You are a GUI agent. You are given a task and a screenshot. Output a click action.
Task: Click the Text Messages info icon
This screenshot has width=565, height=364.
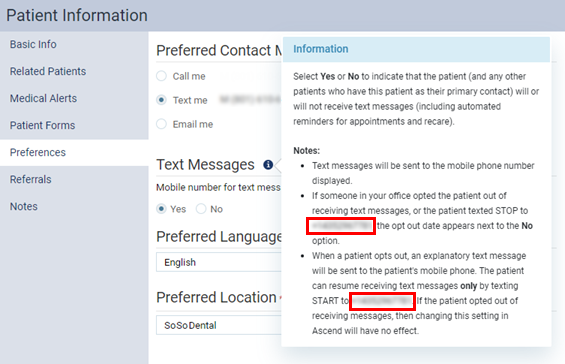[x=268, y=165]
